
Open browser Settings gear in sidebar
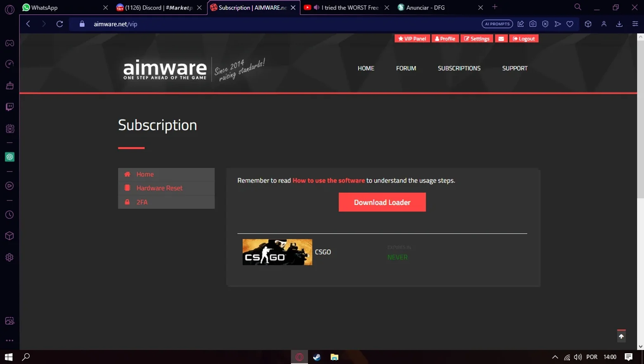9,257
